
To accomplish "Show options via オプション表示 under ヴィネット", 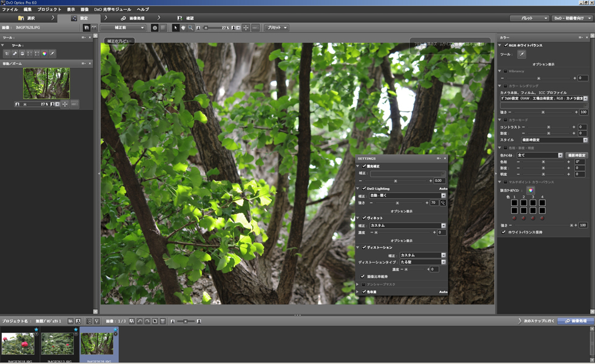I will point(402,240).
